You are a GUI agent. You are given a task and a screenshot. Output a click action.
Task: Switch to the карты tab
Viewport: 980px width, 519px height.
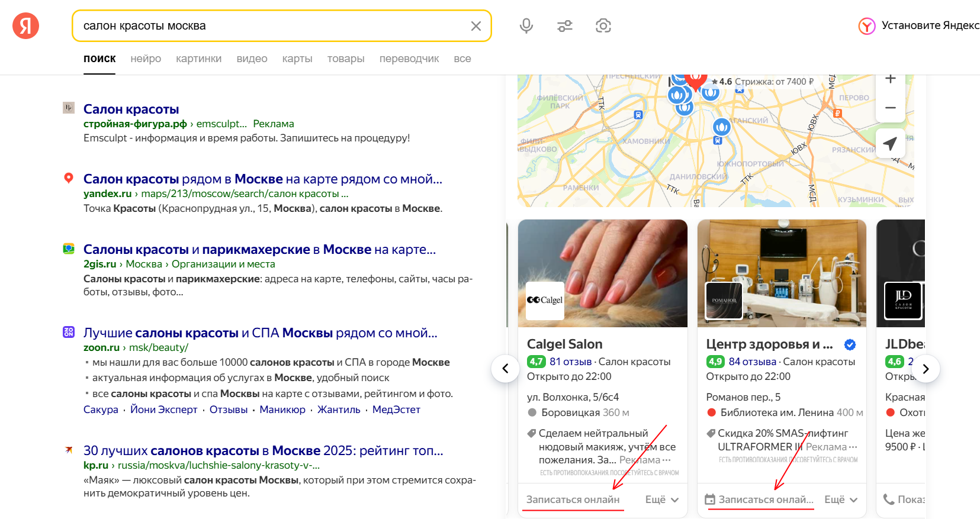click(297, 59)
